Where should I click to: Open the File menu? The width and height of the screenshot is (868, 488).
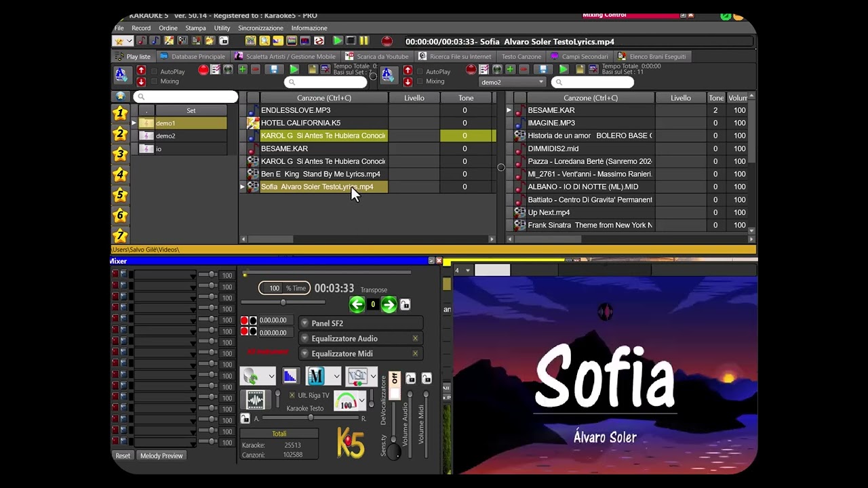119,28
